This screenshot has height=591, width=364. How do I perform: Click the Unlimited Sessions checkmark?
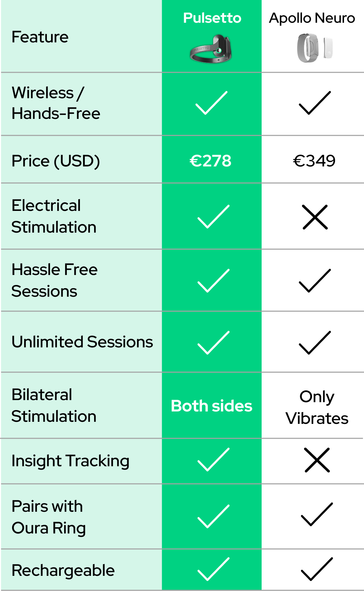click(213, 343)
